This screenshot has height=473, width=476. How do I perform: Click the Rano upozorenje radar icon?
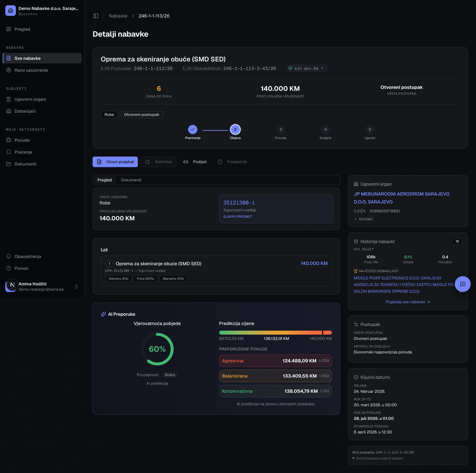point(9,70)
